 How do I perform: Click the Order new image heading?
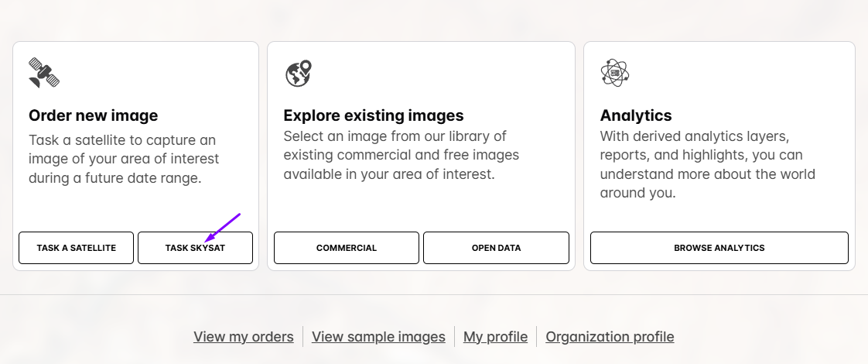(93, 115)
